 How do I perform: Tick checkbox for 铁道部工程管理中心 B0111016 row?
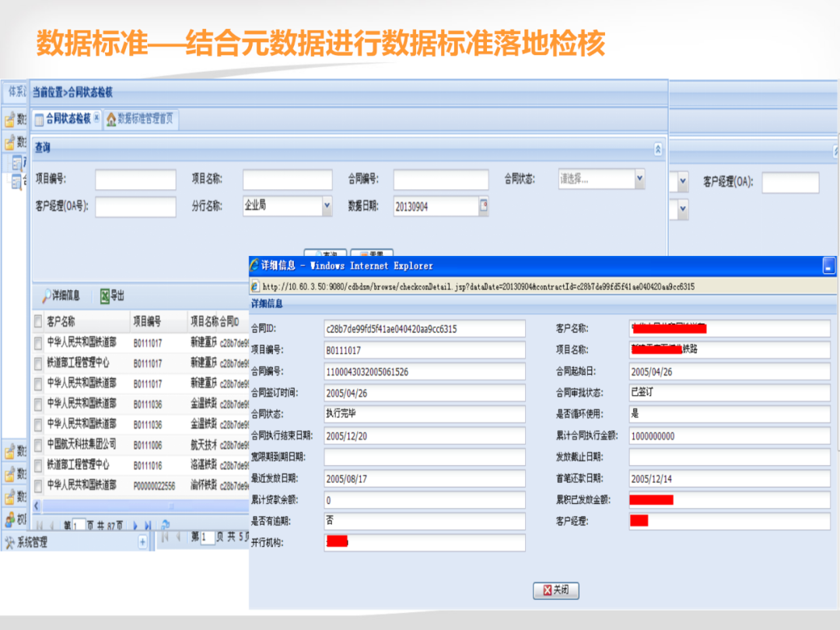click(38, 466)
